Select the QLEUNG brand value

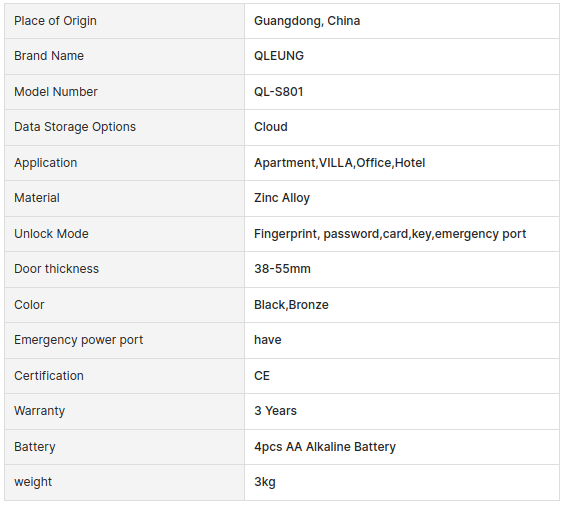[x=279, y=56]
